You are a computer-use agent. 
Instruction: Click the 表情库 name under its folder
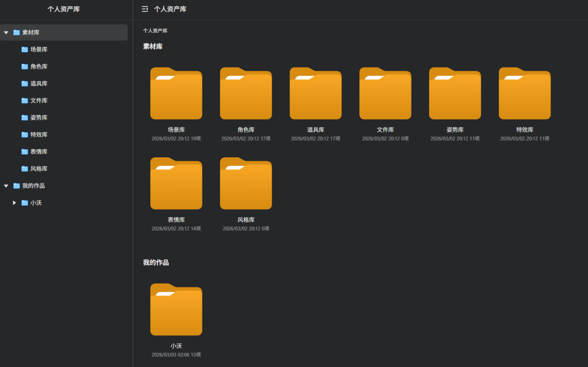[176, 219]
